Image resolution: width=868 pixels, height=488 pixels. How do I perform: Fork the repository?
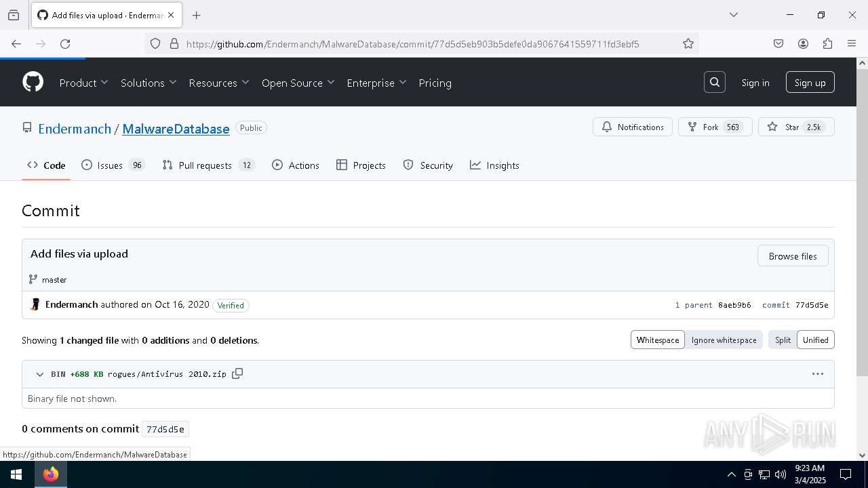point(715,127)
